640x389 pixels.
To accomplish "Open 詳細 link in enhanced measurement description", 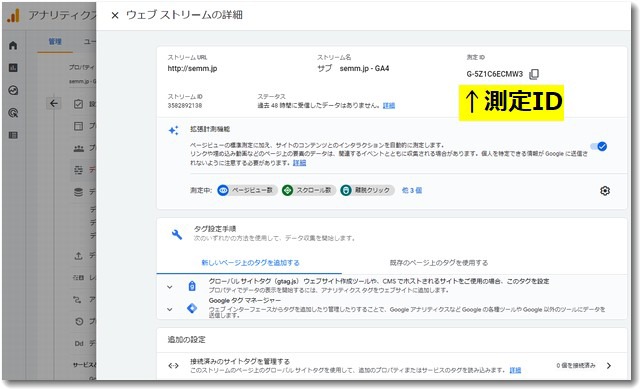I will pos(299,163).
